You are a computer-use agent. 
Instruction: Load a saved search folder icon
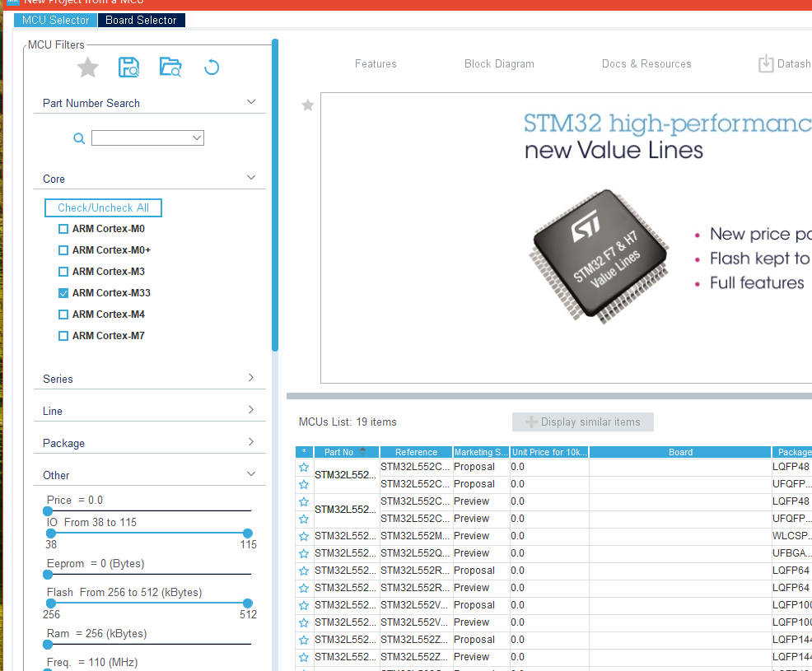170,68
